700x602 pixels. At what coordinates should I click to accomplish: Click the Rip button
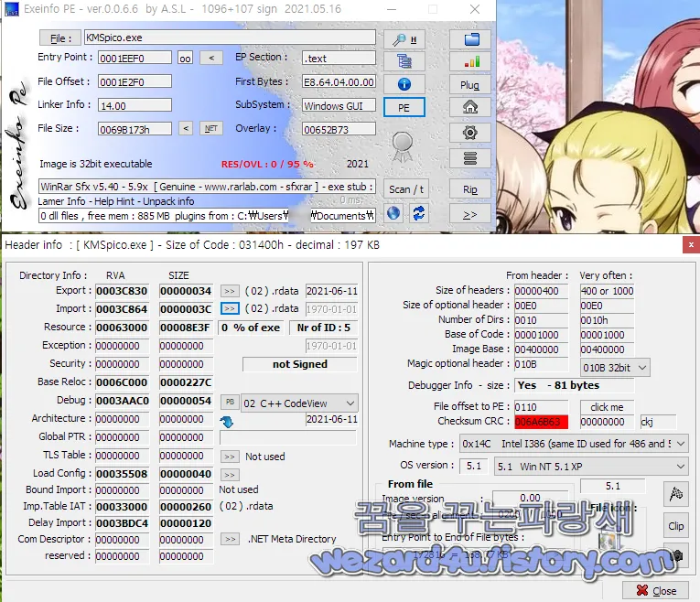[470, 189]
